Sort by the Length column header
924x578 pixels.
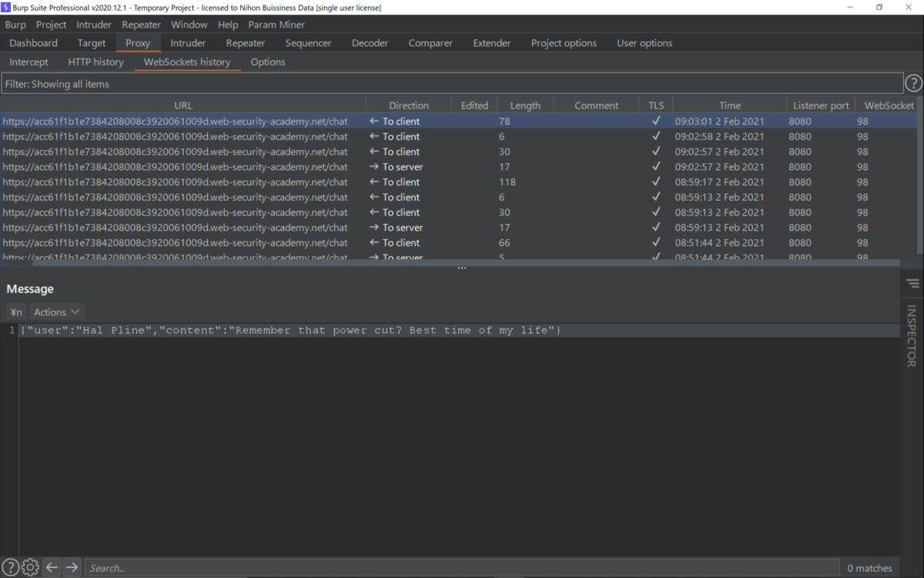tap(525, 106)
